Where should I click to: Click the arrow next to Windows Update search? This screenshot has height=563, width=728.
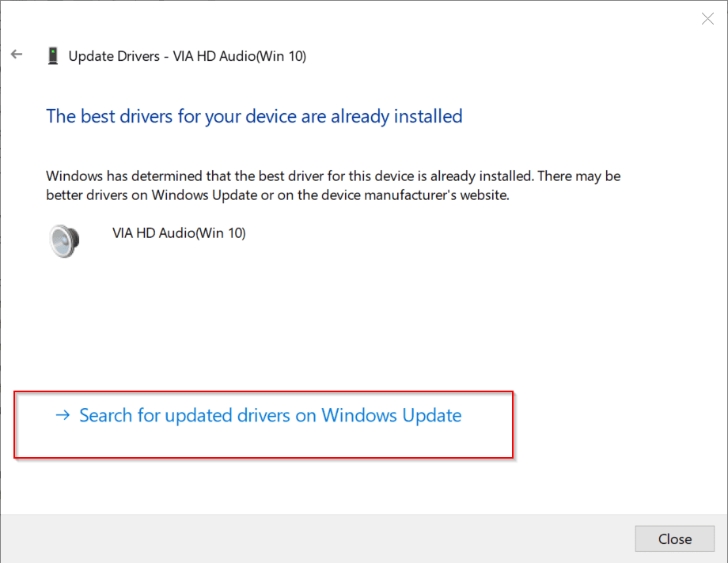click(x=63, y=414)
